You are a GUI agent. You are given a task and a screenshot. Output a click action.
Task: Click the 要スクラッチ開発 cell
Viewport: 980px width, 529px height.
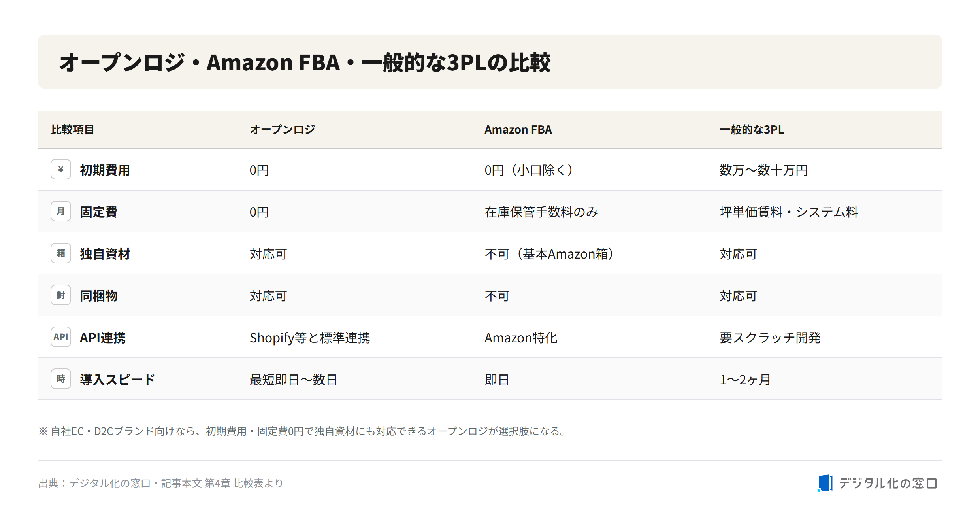[770, 338]
